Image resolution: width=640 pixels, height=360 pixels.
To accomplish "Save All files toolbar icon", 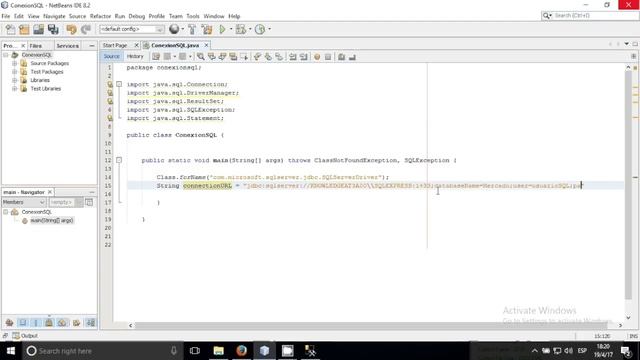I will [53, 29].
